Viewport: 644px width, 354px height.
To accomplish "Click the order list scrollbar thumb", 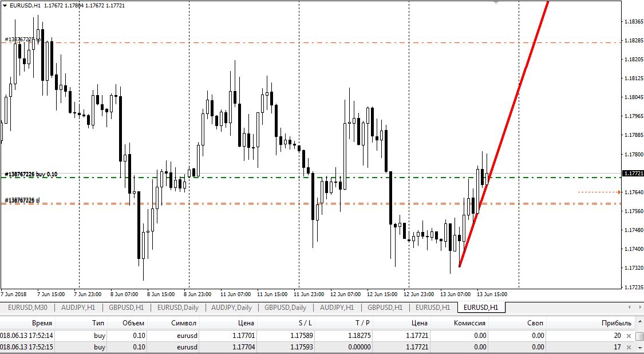I will [x=639, y=337].
